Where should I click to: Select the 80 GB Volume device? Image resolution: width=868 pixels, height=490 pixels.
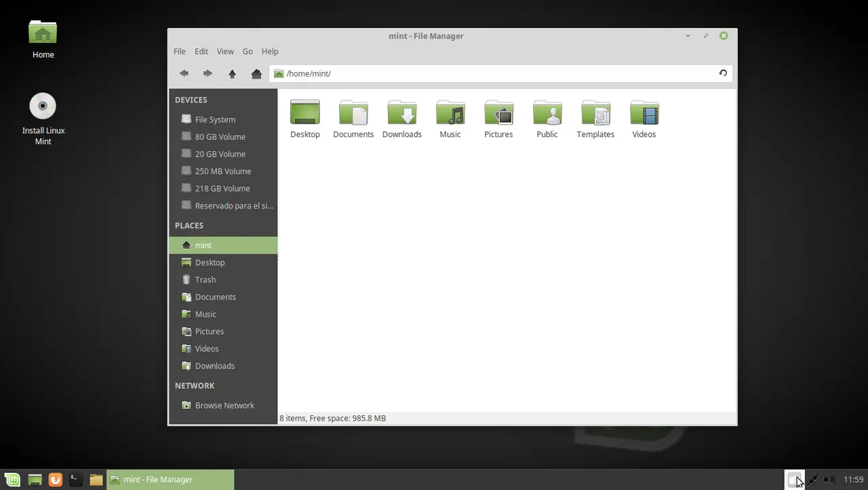(x=223, y=136)
